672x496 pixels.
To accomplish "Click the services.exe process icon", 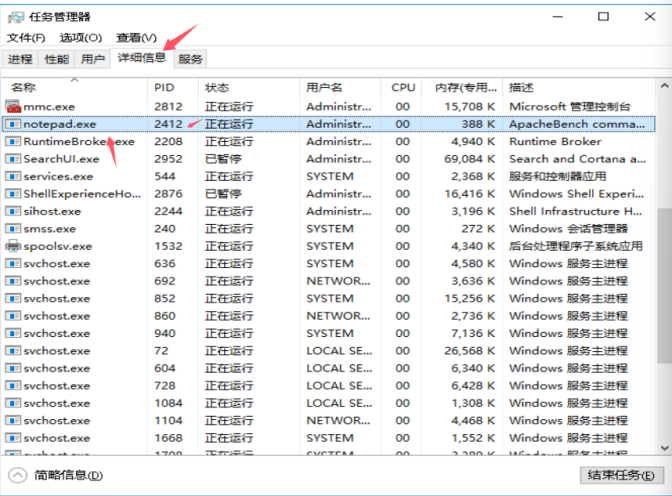I will (13, 176).
